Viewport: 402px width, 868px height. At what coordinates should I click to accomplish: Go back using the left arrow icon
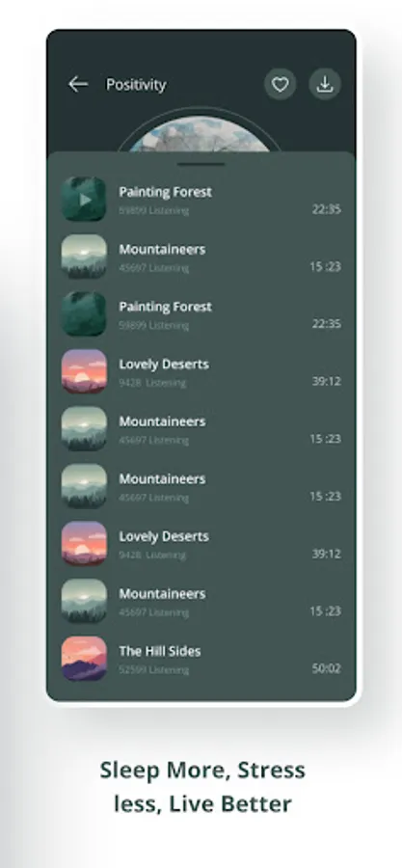(78, 84)
